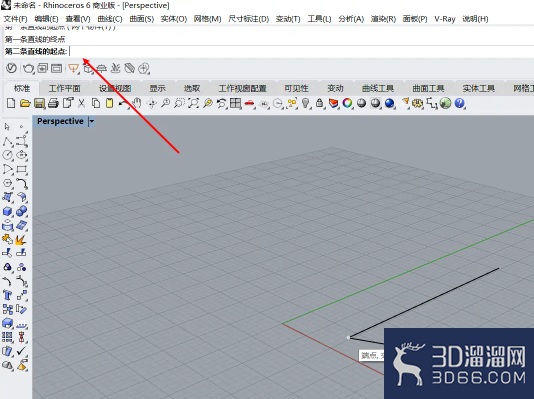This screenshot has height=399, width=534.
Task: Open the 说明(H) menu
Action: 475,19
